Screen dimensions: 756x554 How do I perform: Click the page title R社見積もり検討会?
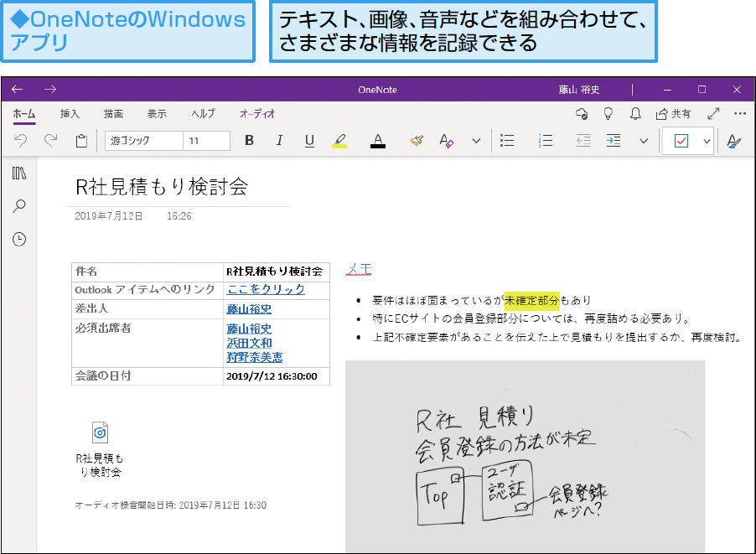162,187
